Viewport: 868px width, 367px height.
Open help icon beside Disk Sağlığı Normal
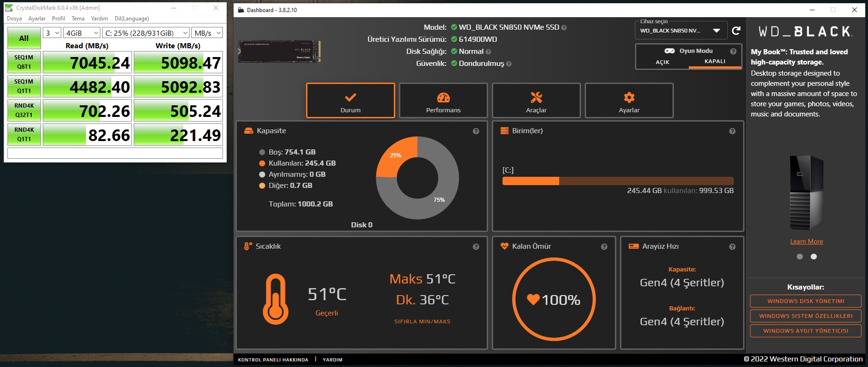click(488, 52)
